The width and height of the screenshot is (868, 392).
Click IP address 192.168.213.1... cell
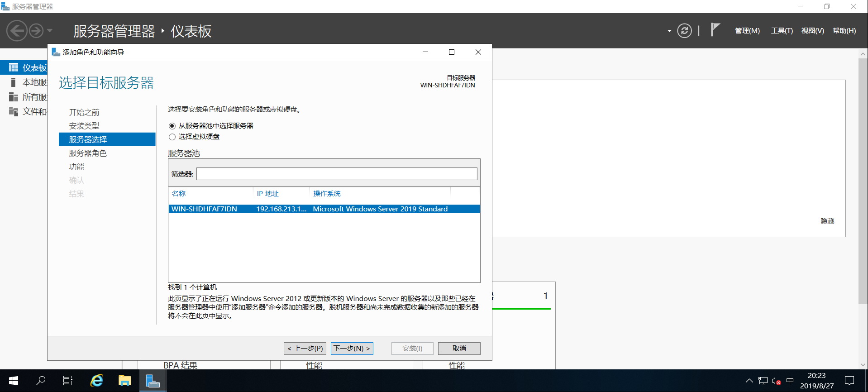(281, 209)
